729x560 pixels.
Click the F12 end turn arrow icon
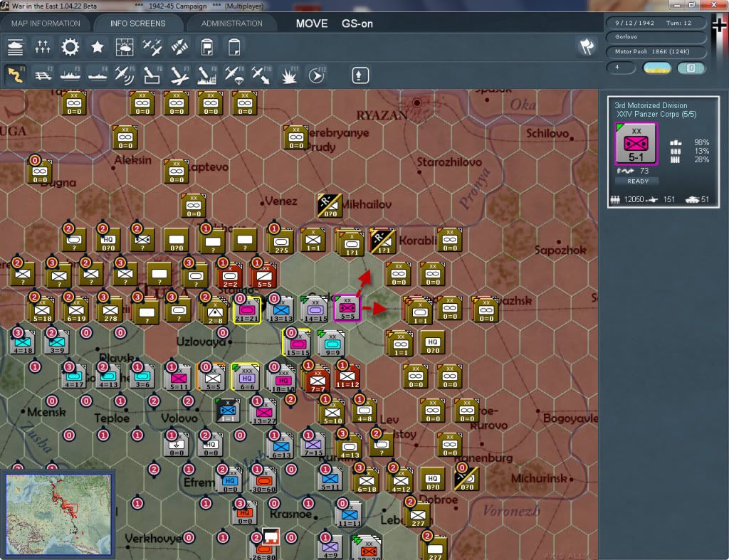point(317,75)
